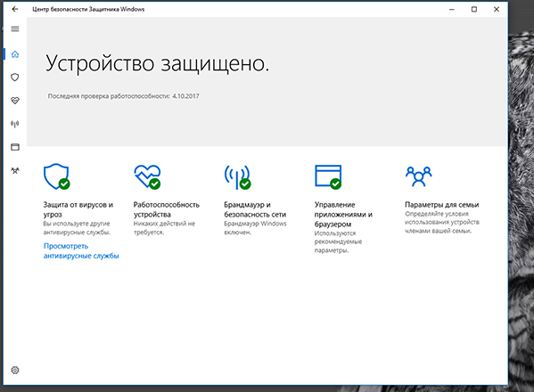Click the back arrow in the title bar
The width and height of the screenshot is (534, 392).
click(x=14, y=9)
